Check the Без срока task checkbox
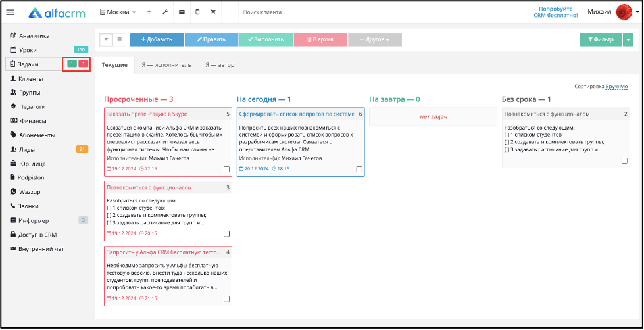The width and height of the screenshot is (644, 330). click(x=624, y=161)
